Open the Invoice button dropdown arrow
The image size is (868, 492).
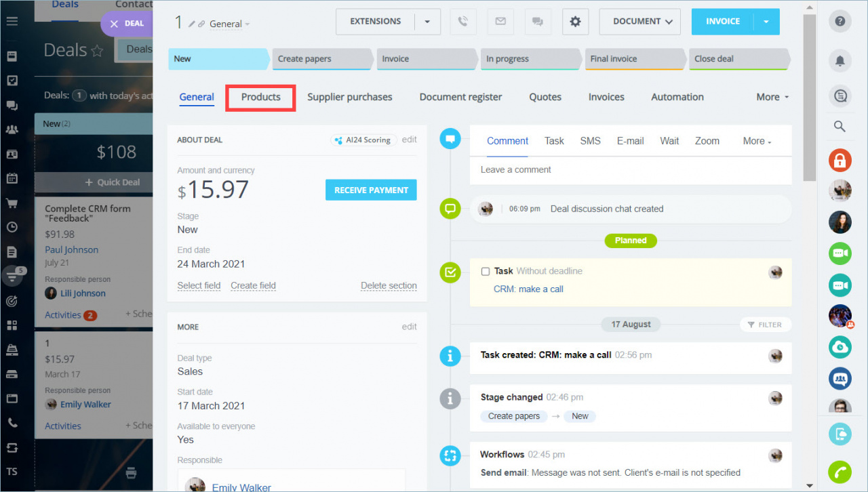pyautogui.click(x=766, y=22)
